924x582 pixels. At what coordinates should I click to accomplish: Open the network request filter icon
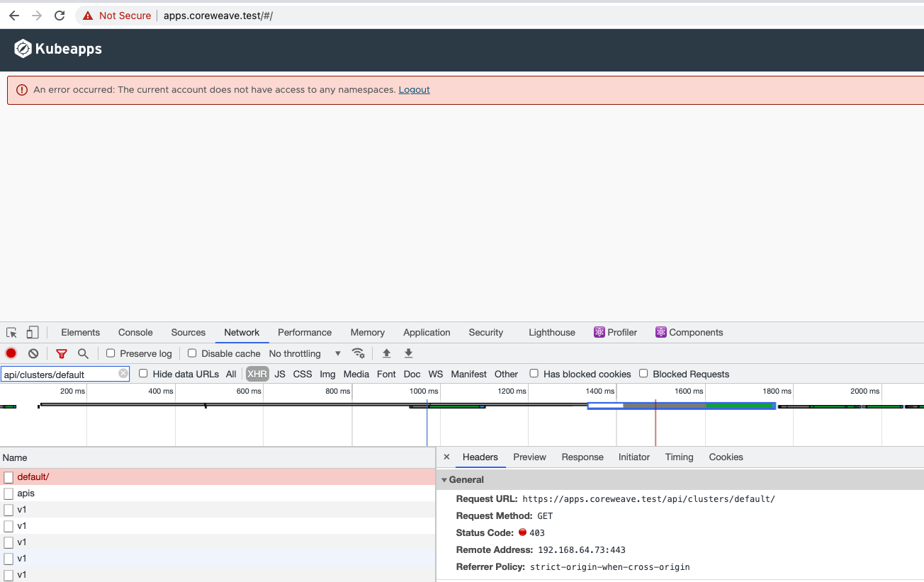click(x=61, y=353)
